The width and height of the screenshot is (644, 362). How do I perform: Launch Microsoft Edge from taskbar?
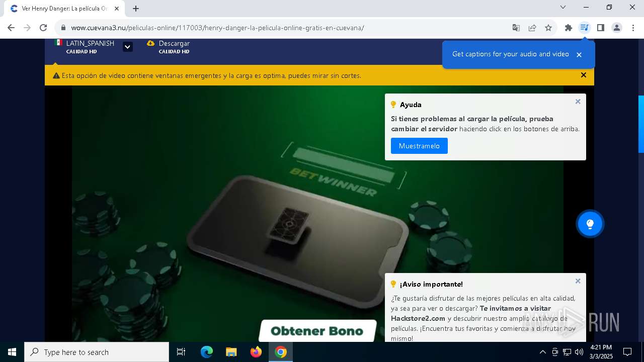pyautogui.click(x=207, y=352)
